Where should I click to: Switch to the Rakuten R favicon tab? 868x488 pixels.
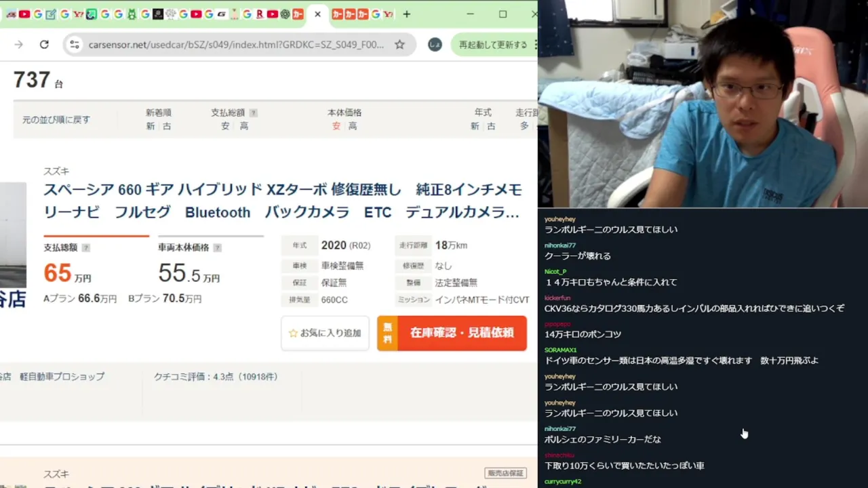click(x=260, y=14)
